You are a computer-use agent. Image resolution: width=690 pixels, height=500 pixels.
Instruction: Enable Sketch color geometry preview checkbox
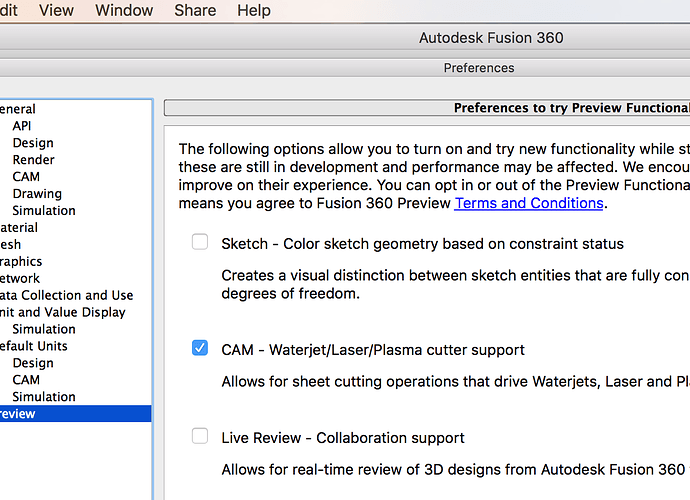click(200, 243)
